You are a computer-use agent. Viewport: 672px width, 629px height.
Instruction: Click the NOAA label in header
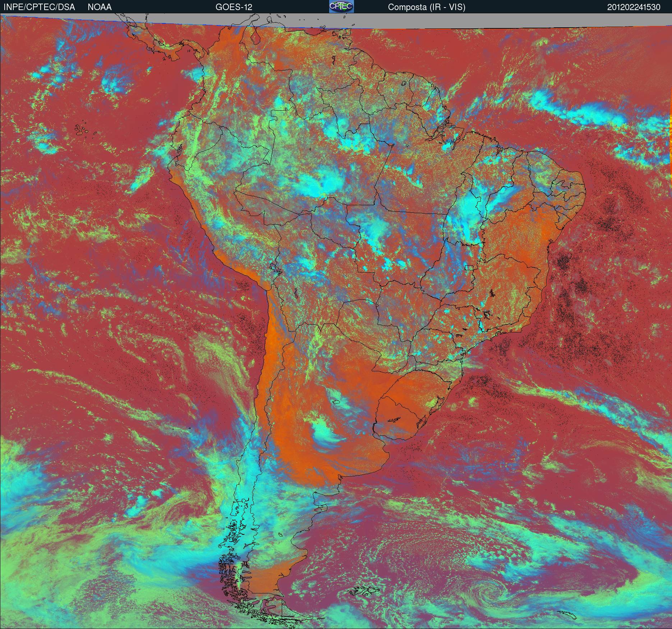coord(100,7)
